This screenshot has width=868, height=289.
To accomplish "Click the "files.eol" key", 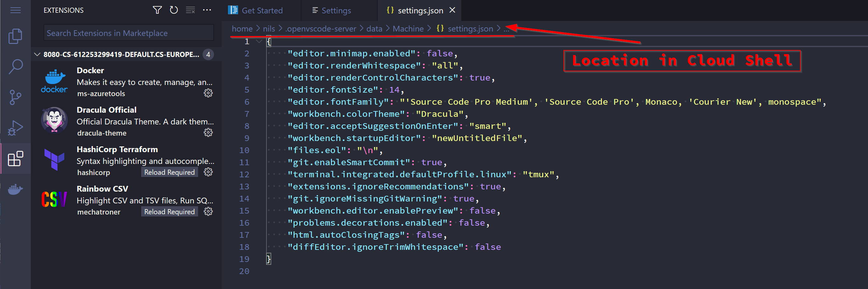I will 316,150.
